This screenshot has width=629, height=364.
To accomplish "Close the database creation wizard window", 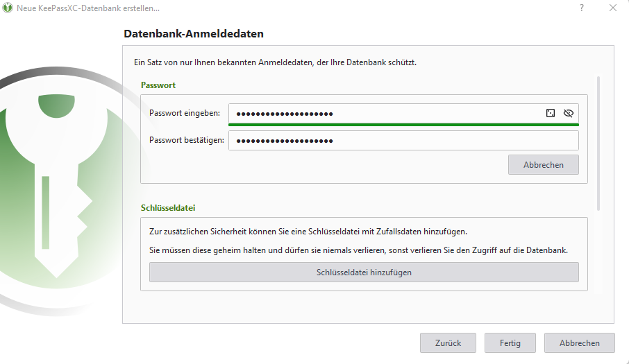I will (x=612, y=8).
